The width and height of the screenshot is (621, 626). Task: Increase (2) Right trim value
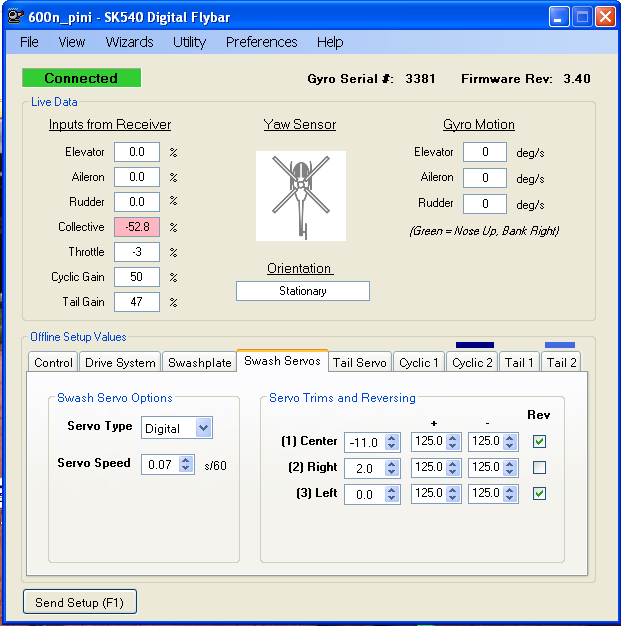[x=391, y=464]
